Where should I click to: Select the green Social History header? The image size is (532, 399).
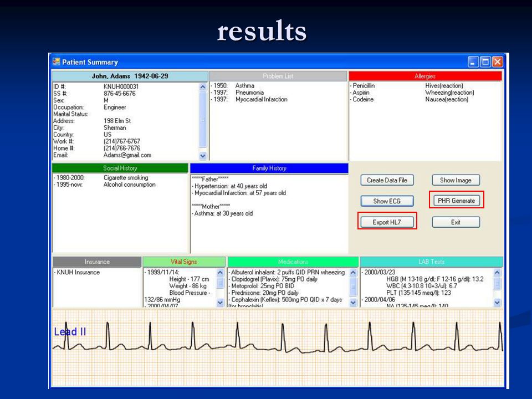coord(120,168)
